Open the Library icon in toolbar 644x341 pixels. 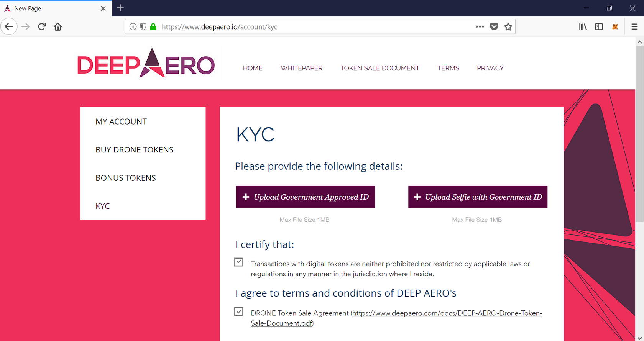[583, 27]
